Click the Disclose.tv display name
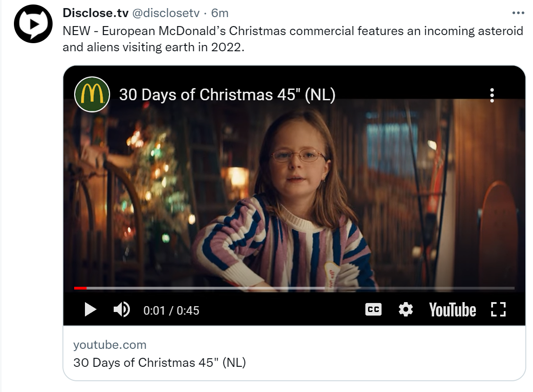This screenshot has height=392, width=533. tap(95, 13)
